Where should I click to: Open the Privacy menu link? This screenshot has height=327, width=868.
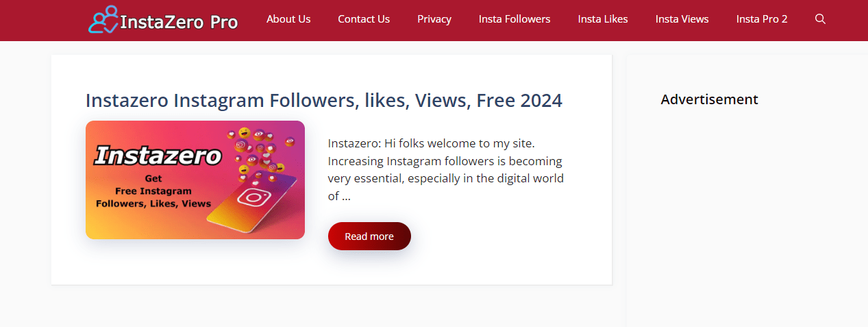coord(434,19)
